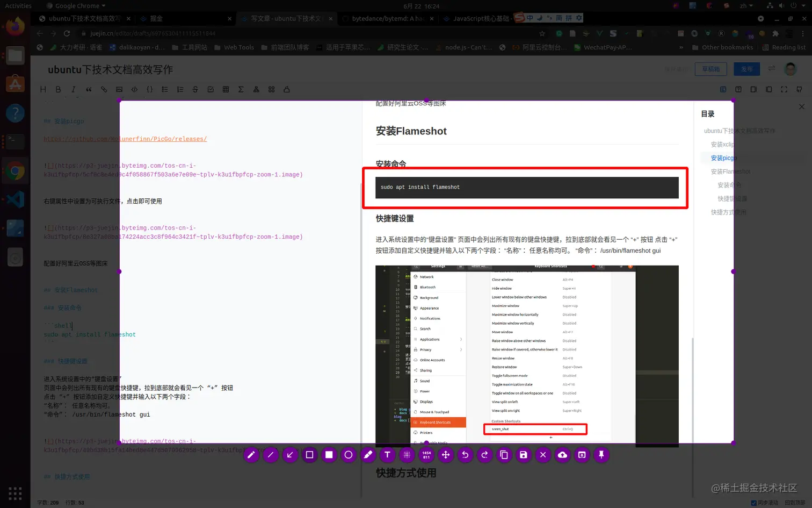Switch to JavaScript核心基础 browser tab
This screenshot has height=508, width=812.
(x=481, y=18)
